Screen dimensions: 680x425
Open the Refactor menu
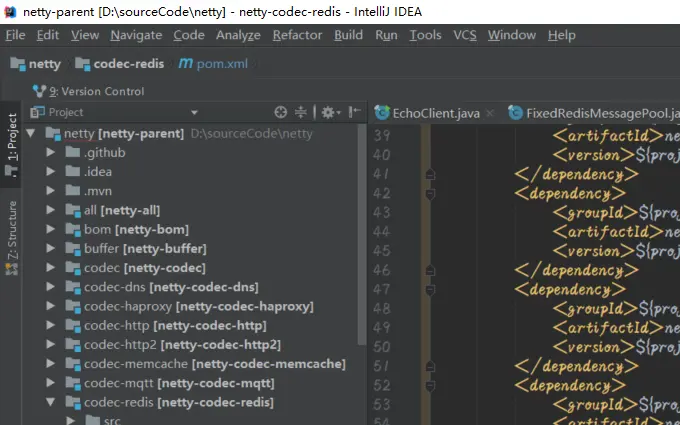pyautogui.click(x=297, y=35)
